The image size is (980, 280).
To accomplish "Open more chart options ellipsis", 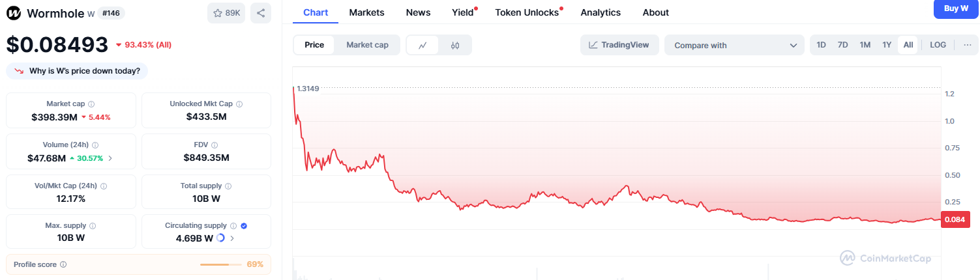I will tap(967, 45).
